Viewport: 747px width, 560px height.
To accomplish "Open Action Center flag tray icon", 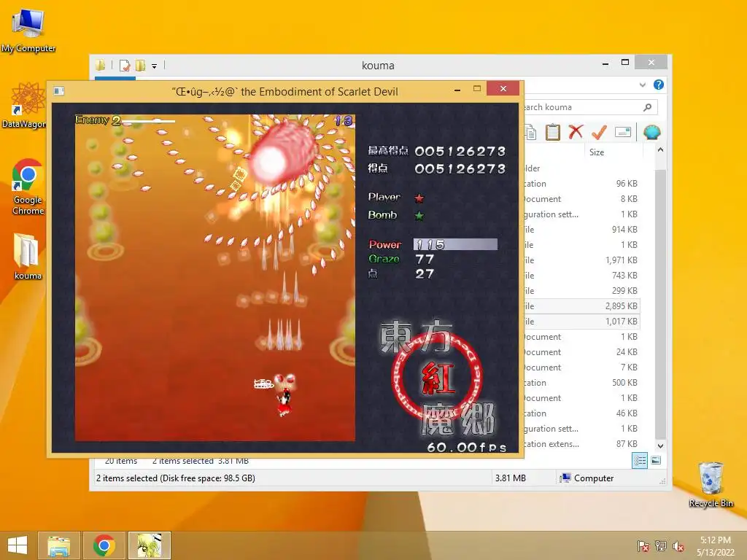I will point(643,546).
